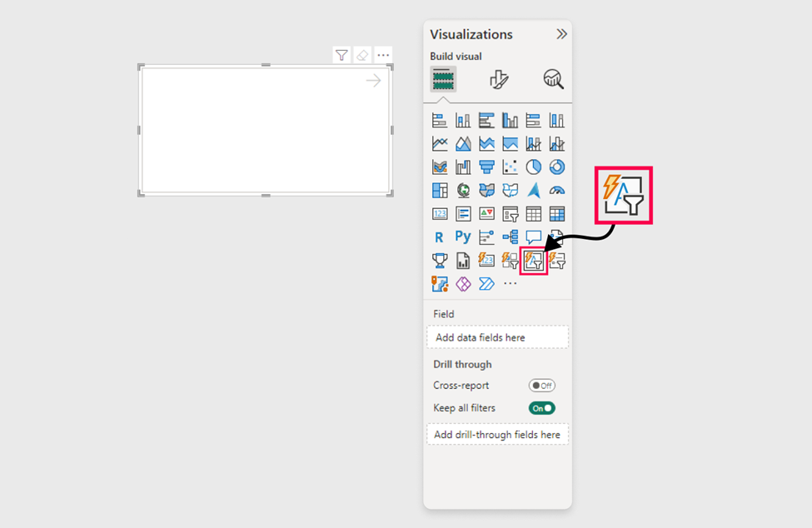Viewport: 812px width, 528px height.
Task: Insert the R script visual
Action: pos(440,237)
